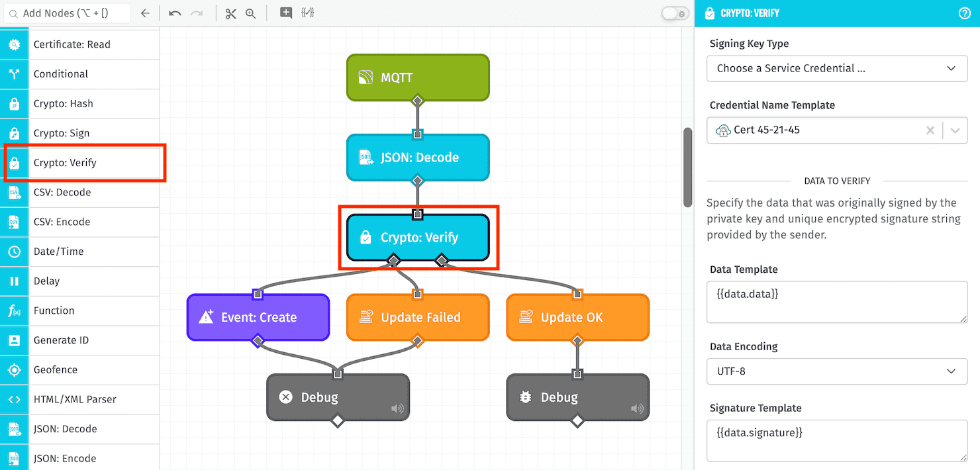The image size is (980, 470).
Task: Mute the left Debug node speaker
Action: [397, 408]
